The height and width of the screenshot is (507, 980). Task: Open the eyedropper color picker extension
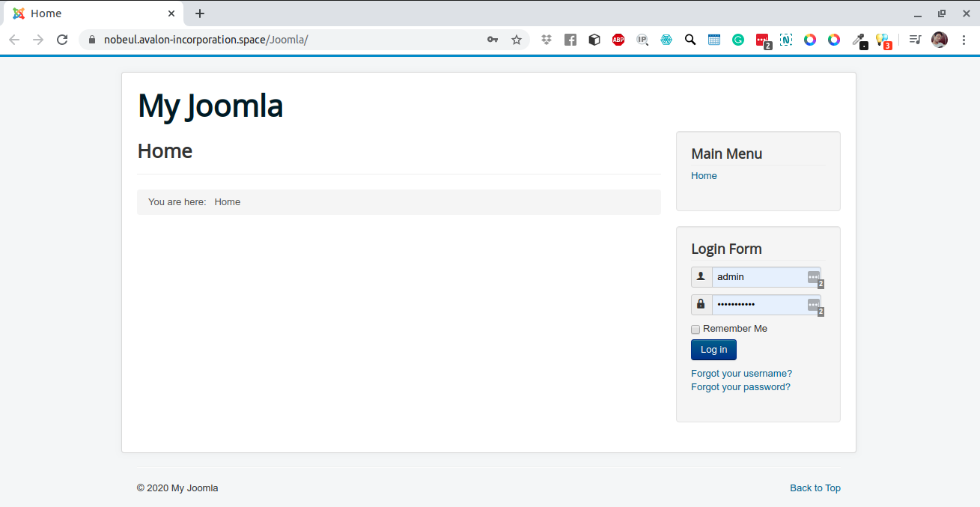859,40
